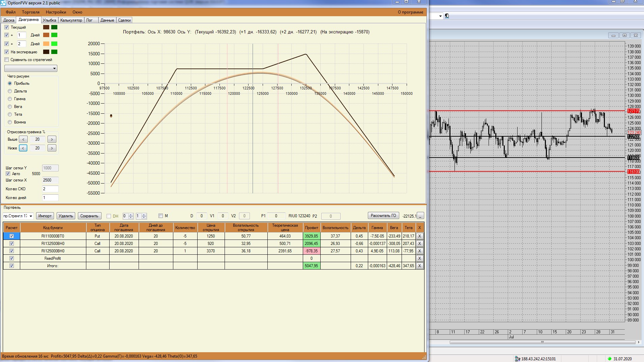The width and height of the screenshot is (644, 362).
Task: Open the Настройки menu
Action: (56, 12)
